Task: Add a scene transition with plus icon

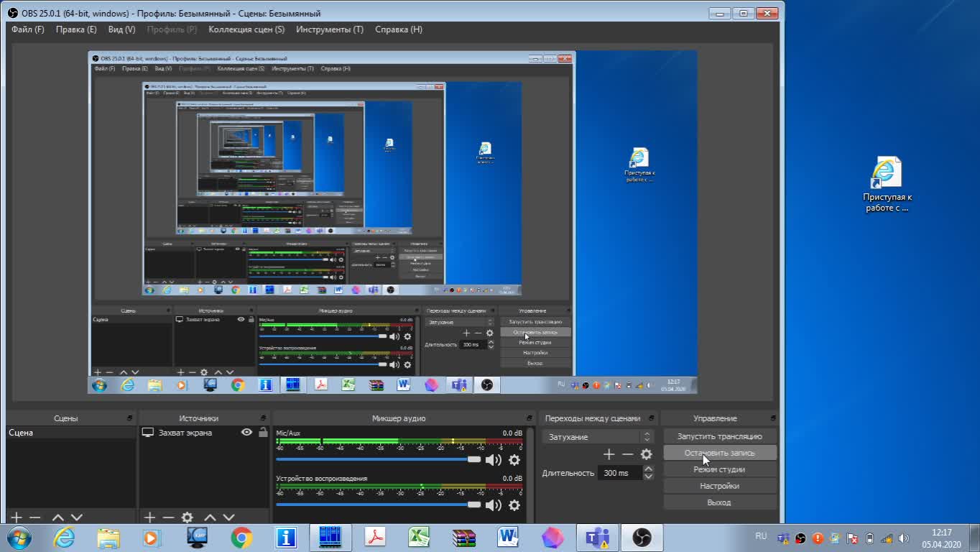Action: [609, 454]
